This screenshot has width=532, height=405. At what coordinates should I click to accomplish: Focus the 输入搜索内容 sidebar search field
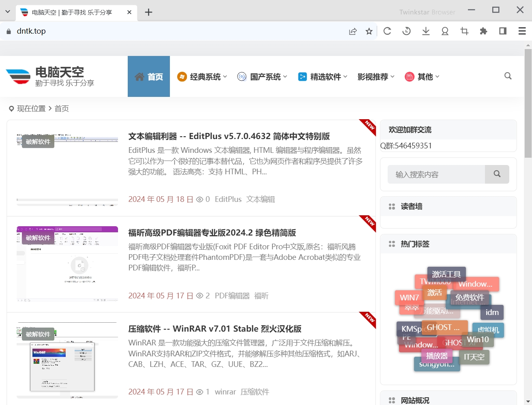(x=436, y=174)
